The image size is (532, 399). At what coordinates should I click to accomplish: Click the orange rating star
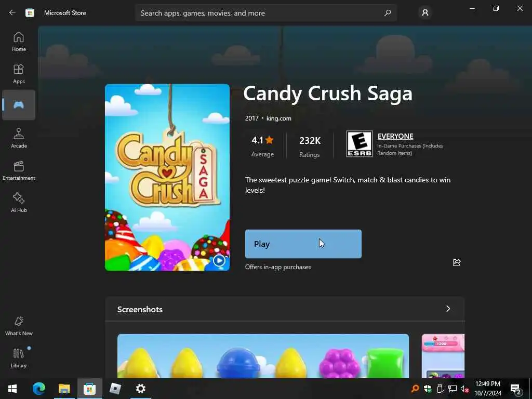pos(270,140)
